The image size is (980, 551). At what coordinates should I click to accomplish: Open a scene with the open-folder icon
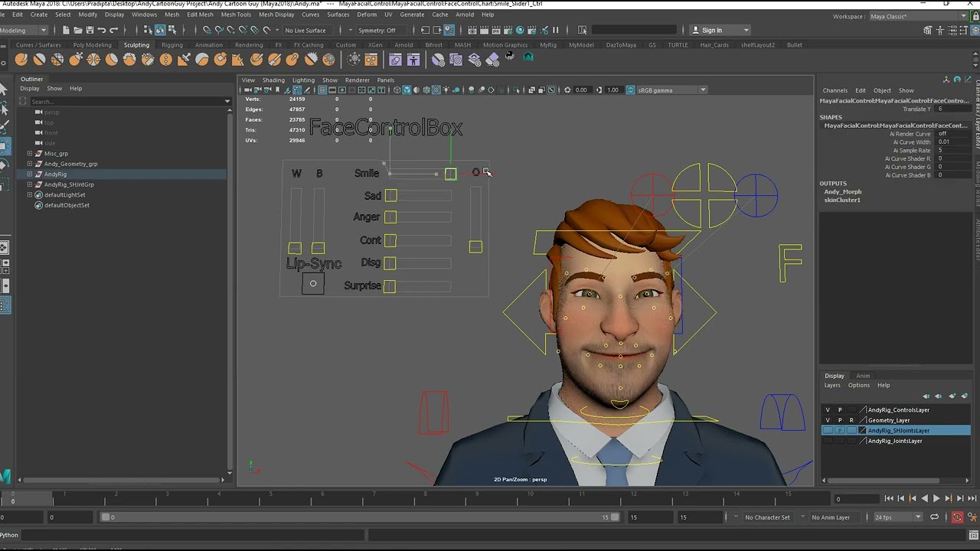pos(78,30)
